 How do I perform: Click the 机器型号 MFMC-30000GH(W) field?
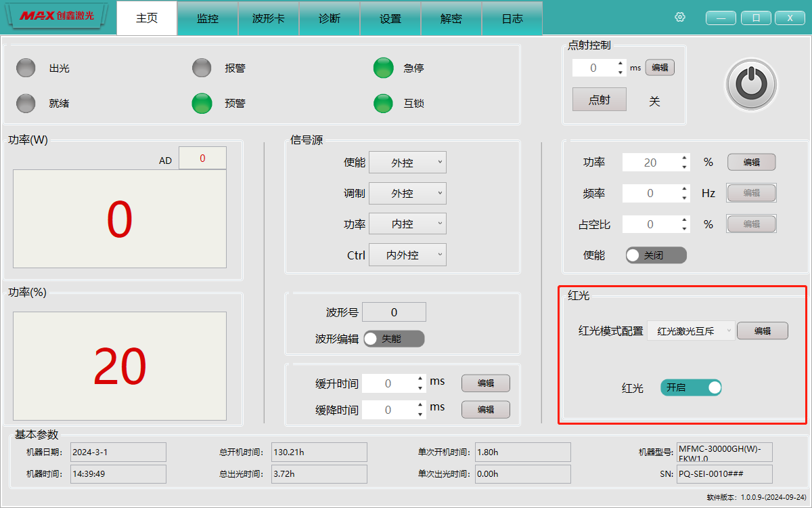725,452
